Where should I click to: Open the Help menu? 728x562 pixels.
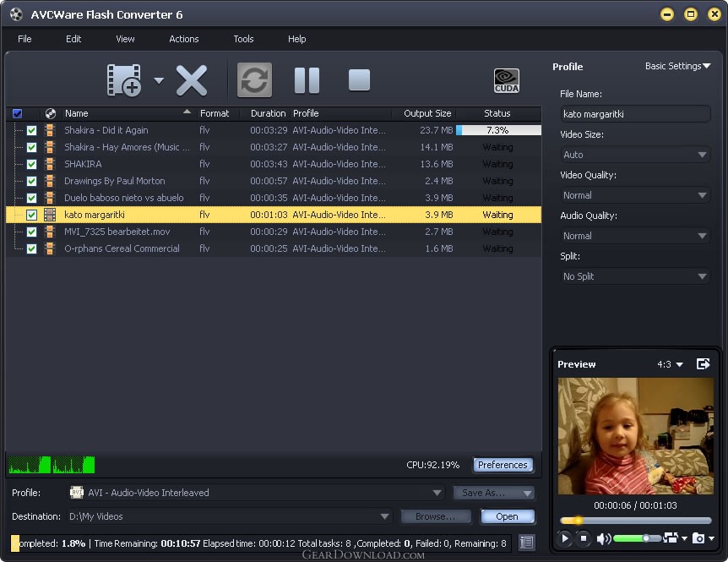tap(296, 39)
